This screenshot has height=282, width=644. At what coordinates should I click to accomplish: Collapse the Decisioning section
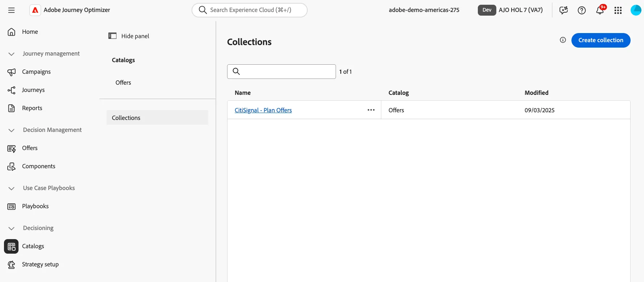tap(12, 228)
